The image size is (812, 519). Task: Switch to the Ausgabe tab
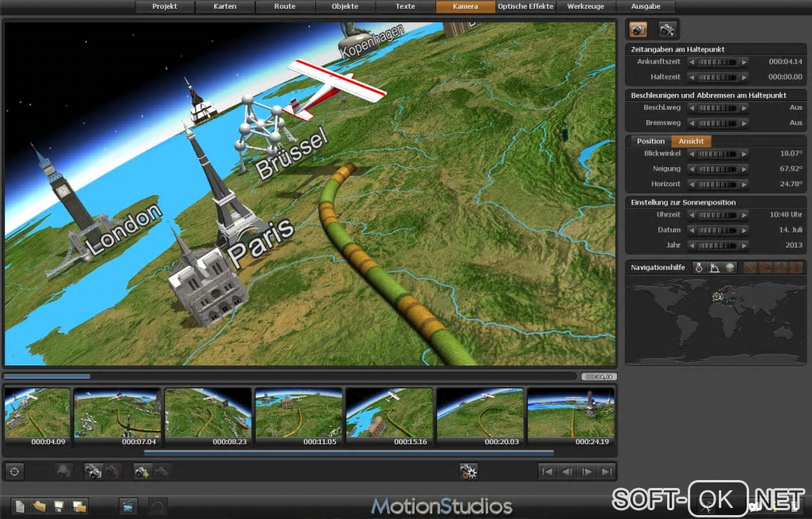(646, 6)
